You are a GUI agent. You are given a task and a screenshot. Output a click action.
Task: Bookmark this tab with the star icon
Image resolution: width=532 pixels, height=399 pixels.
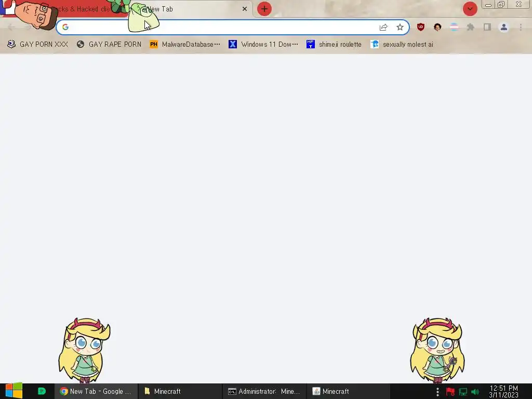tap(400, 27)
